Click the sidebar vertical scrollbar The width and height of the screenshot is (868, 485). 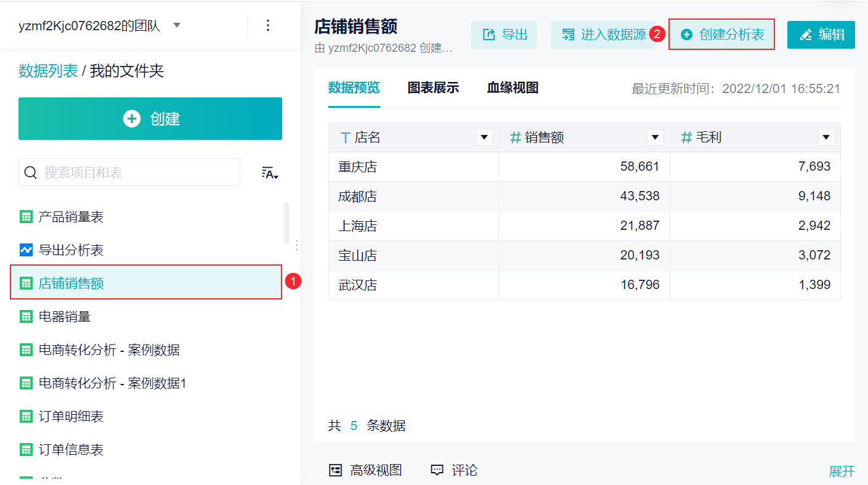click(x=286, y=222)
